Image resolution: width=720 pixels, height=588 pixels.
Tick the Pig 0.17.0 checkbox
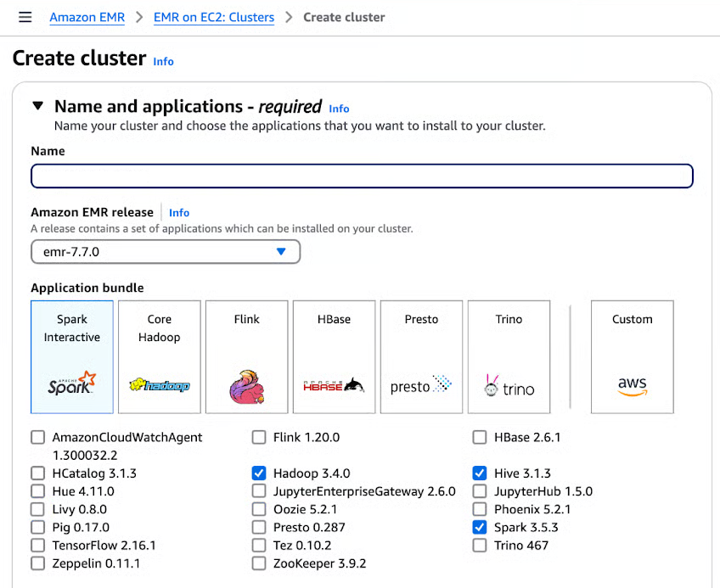tap(37, 527)
